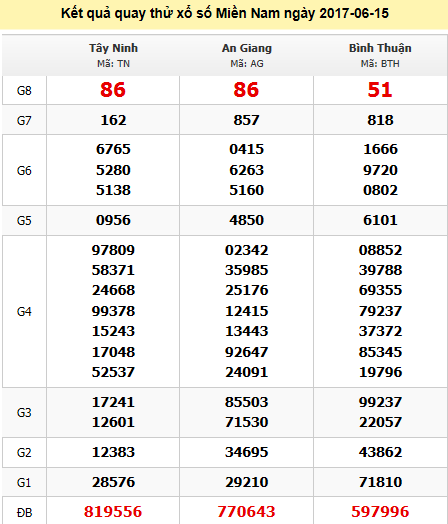Click the G6 row label

click(x=24, y=170)
